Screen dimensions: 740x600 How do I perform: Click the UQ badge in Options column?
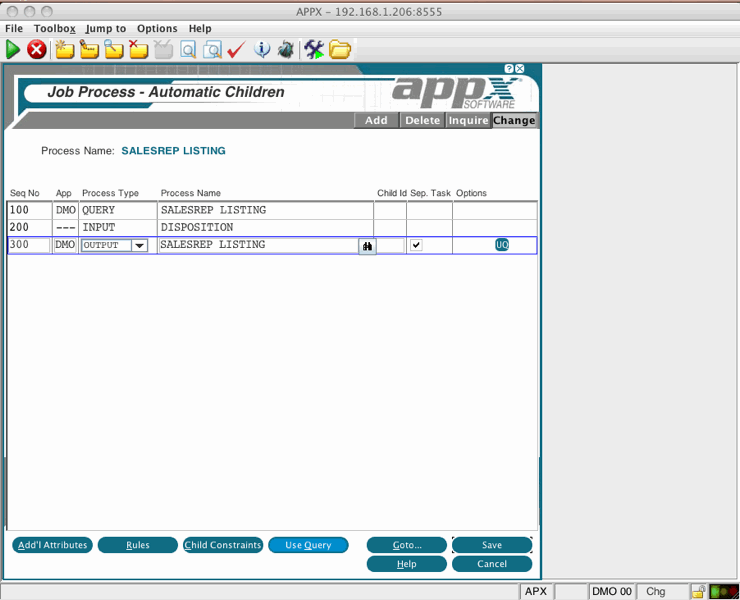(502, 245)
